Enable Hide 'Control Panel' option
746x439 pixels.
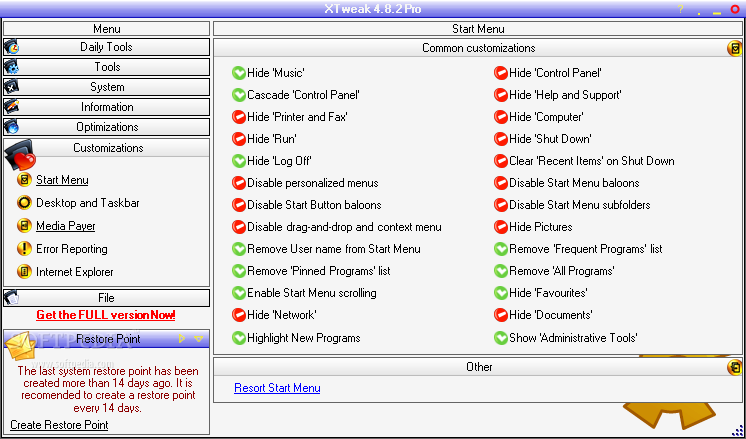[501, 73]
